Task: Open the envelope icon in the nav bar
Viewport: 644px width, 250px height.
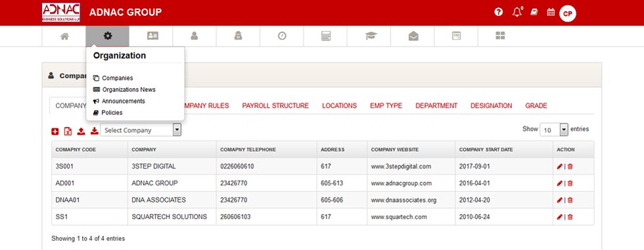Action: click(x=413, y=36)
